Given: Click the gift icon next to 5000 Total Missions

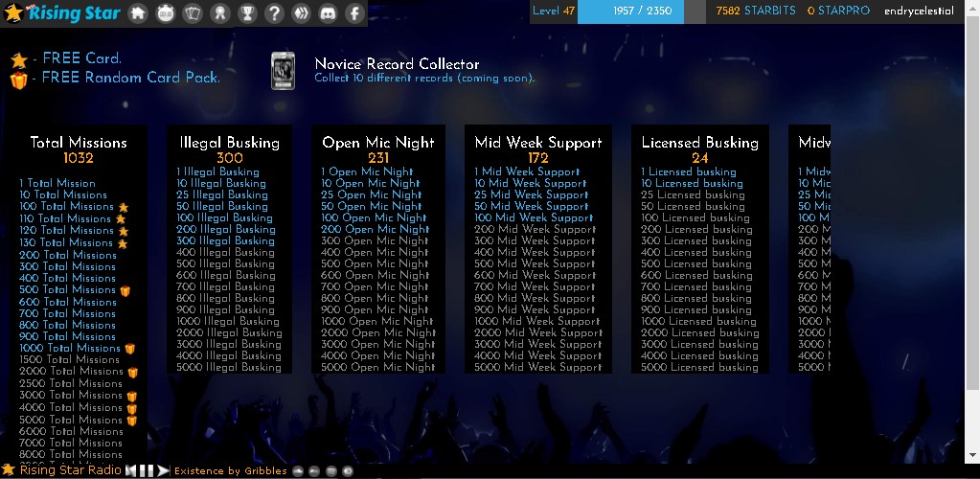Looking at the screenshot, I should pyautogui.click(x=132, y=421).
